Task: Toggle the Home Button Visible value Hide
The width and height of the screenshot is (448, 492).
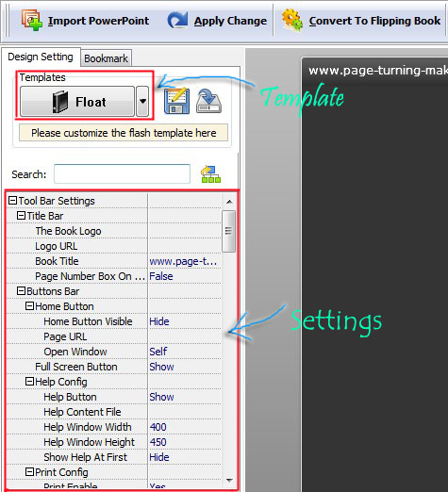Action: coord(159,321)
